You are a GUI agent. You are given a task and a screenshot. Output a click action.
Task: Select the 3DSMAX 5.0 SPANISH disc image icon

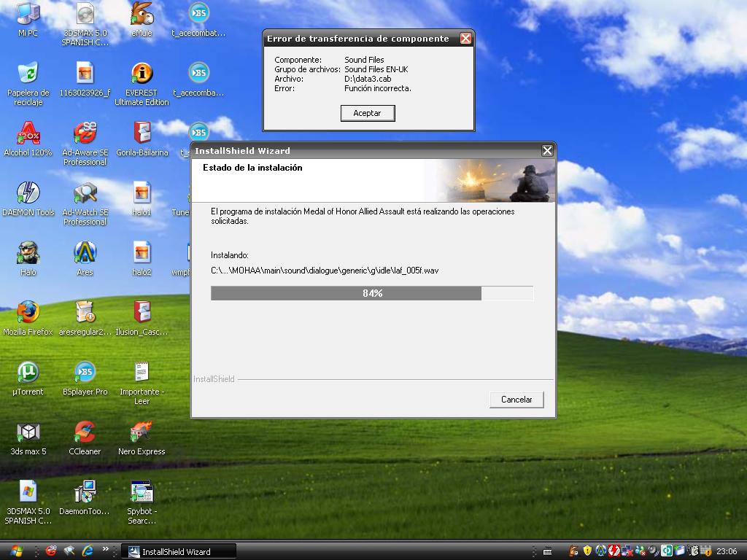click(x=85, y=24)
